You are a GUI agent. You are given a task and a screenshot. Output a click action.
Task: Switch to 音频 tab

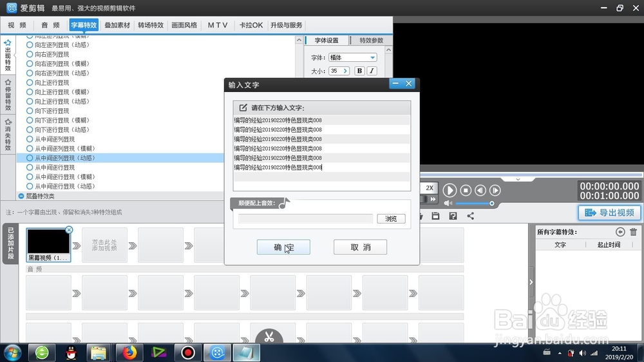[x=50, y=25]
